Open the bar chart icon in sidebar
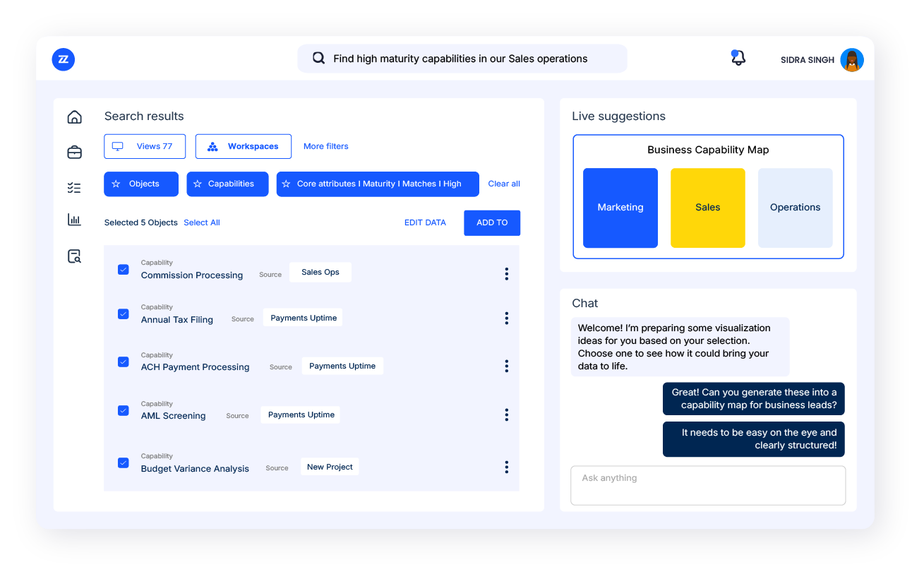This screenshot has width=924, height=579. (74, 220)
